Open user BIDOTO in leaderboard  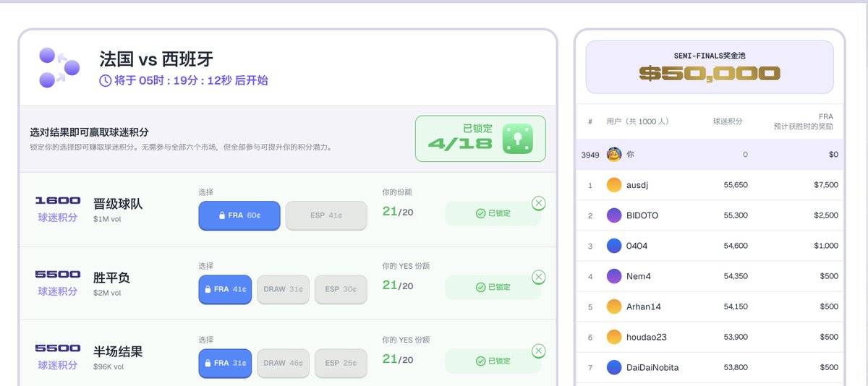[642, 215]
